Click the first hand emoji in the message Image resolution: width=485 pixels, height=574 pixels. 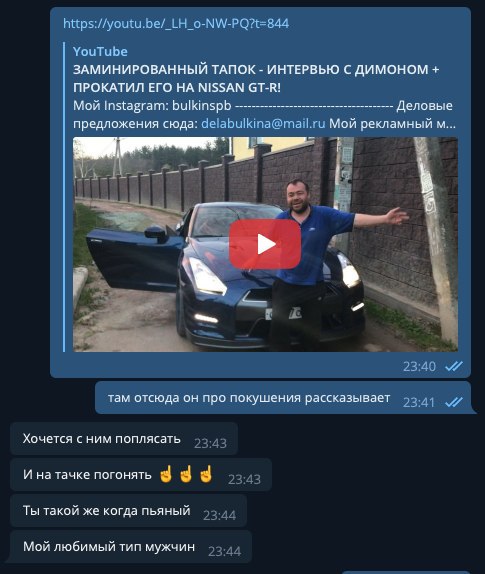pos(166,474)
